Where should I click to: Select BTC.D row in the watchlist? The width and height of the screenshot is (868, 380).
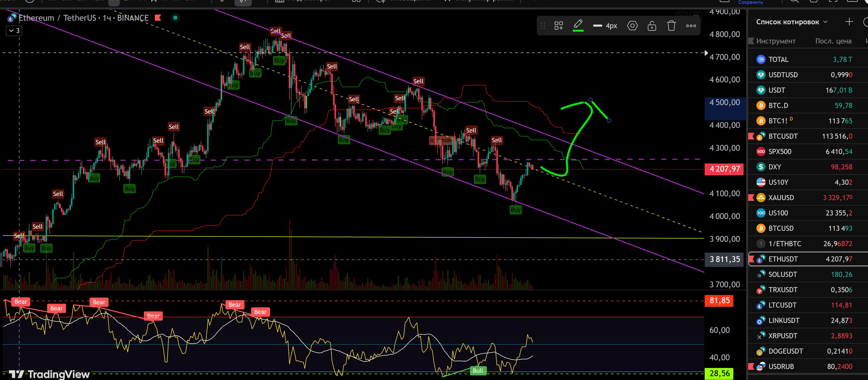[x=778, y=105]
